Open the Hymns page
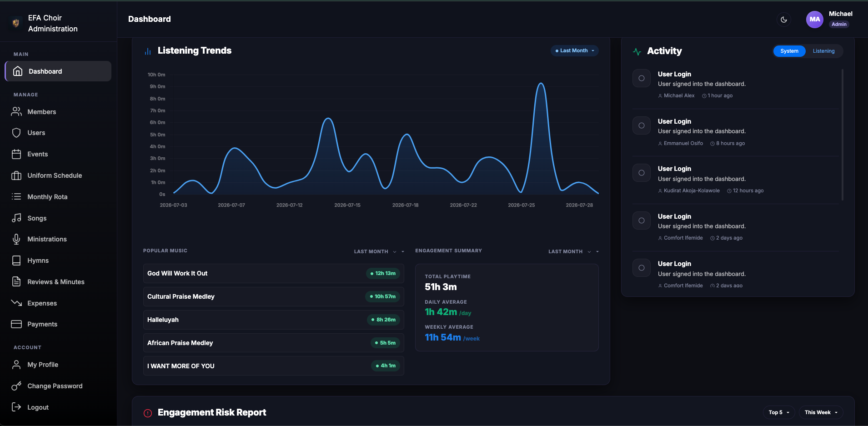The height and width of the screenshot is (426, 868). coord(58,261)
